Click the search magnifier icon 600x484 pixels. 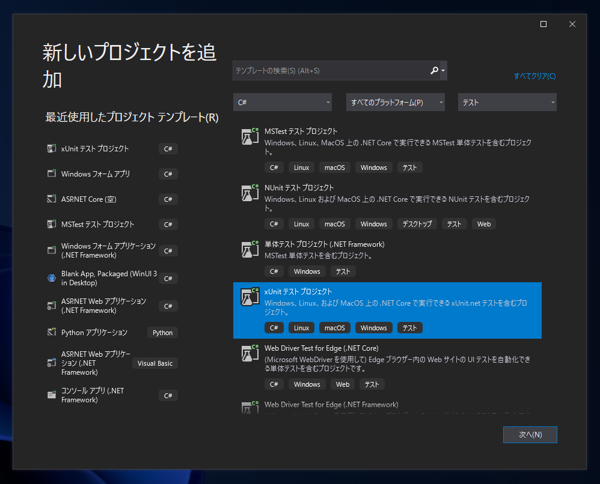point(434,70)
